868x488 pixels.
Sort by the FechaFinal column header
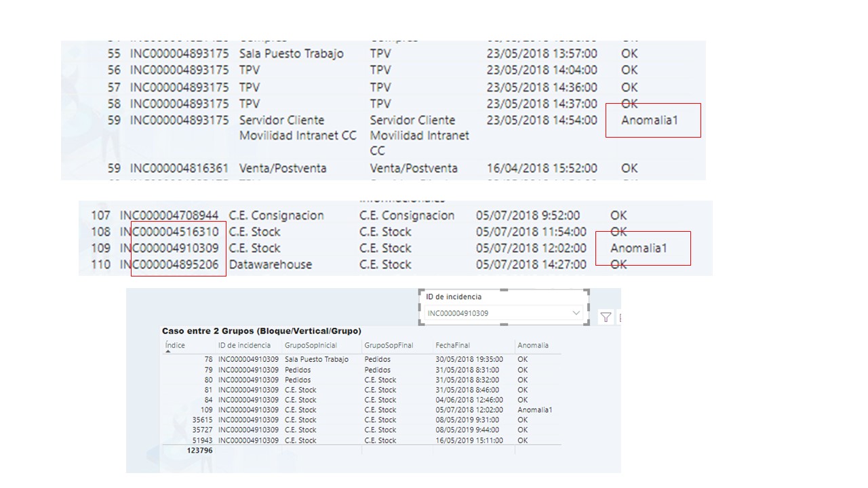(x=452, y=345)
